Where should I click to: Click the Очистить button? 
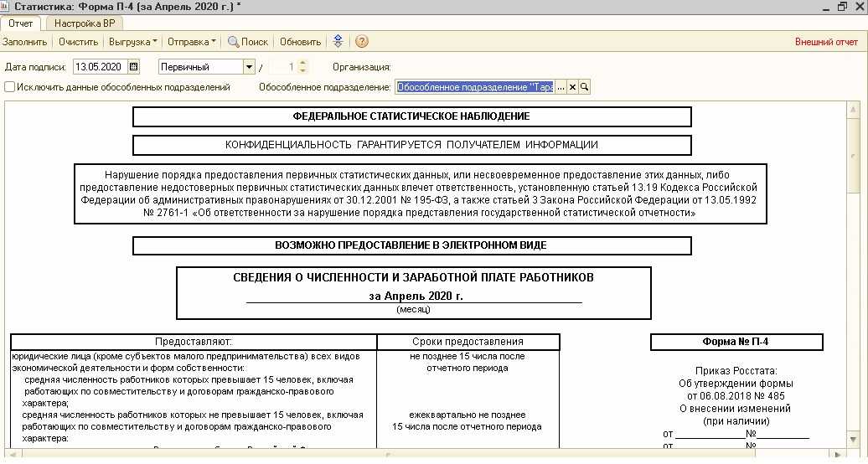point(78,42)
